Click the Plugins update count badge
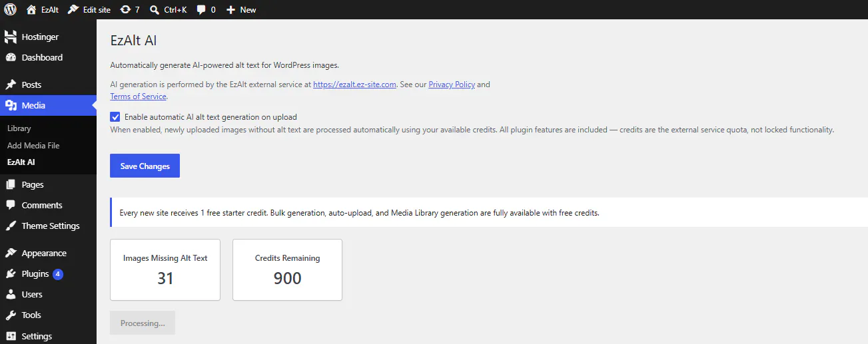Viewport: 868px width, 344px height. point(58,273)
